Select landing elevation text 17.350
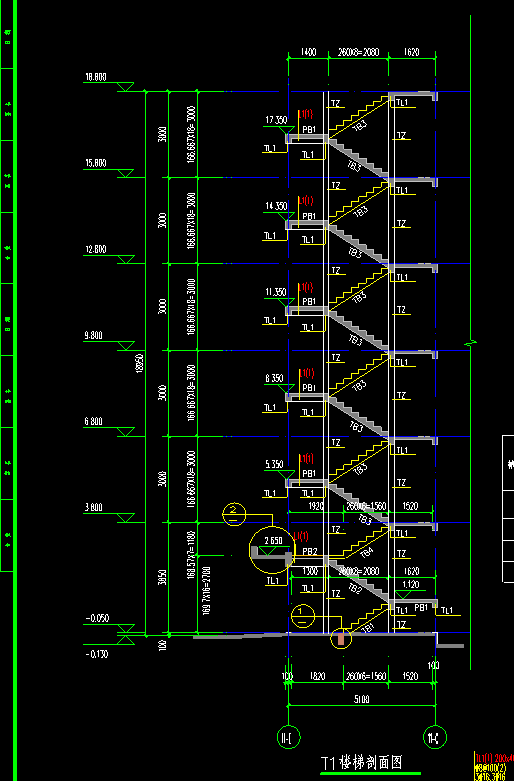The height and width of the screenshot is (781, 514). click(276, 120)
